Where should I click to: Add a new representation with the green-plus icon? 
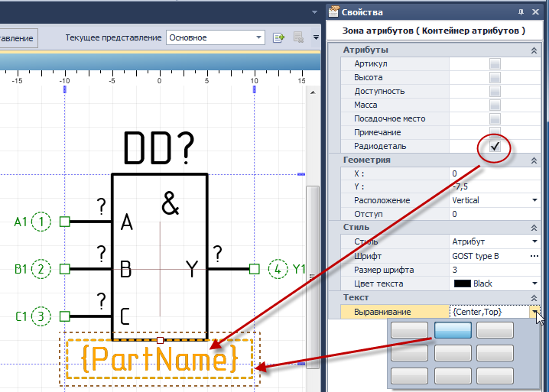point(278,37)
